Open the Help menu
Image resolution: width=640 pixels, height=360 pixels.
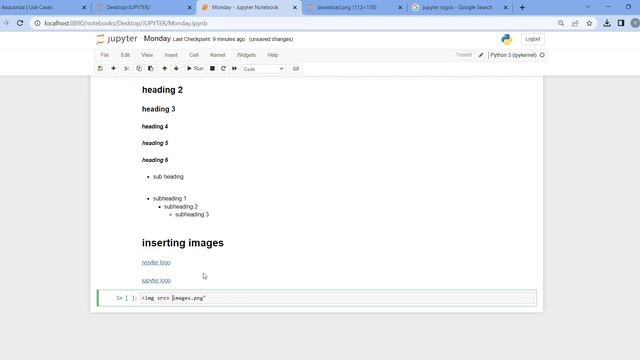(x=273, y=55)
